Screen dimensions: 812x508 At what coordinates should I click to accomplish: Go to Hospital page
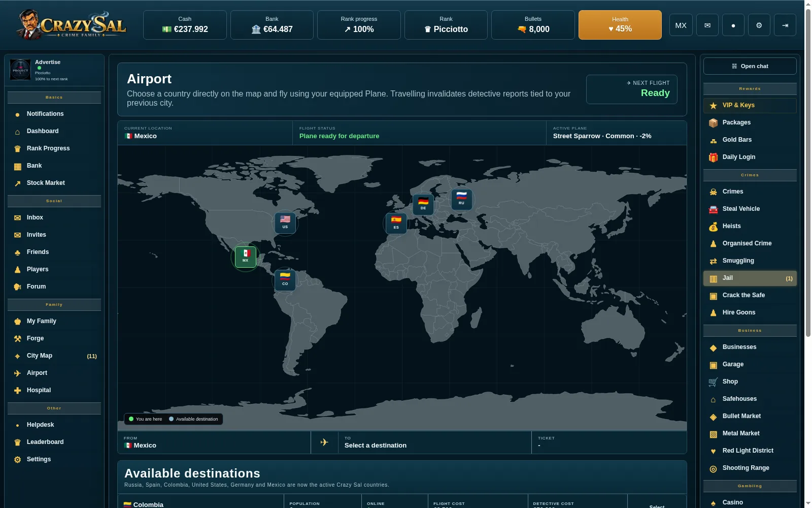point(54,390)
